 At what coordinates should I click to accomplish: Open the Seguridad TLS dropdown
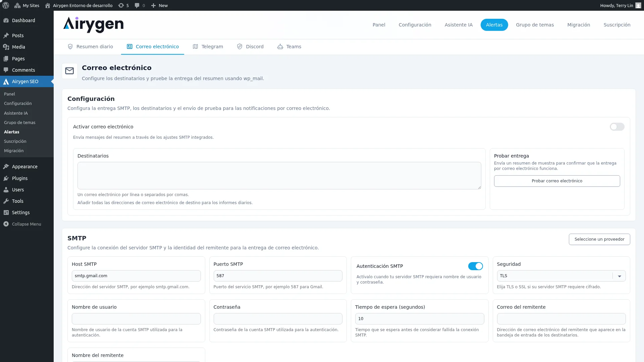(561, 276)
